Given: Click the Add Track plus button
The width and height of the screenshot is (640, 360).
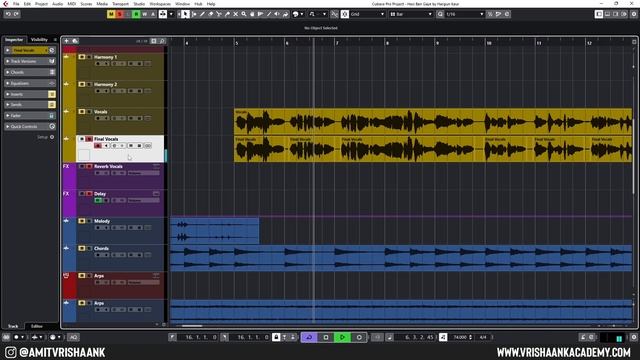Looking at the screenshot, I should pos(67,41).
